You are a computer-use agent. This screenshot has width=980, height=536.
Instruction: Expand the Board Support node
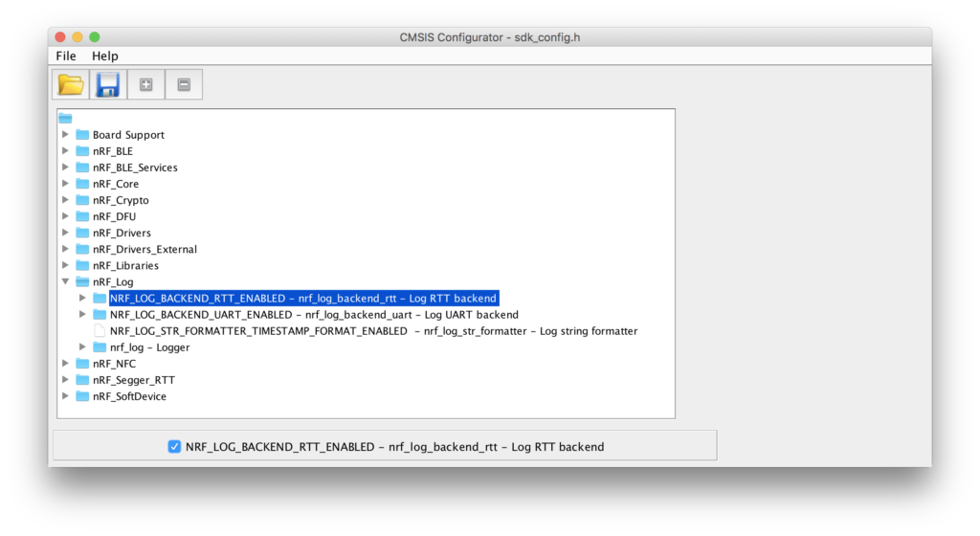[65, 134]
